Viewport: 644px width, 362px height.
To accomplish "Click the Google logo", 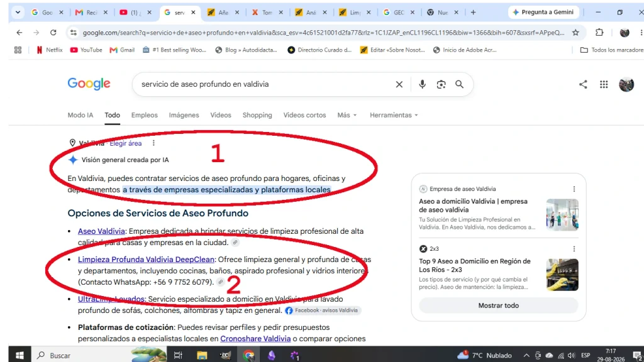I will 89,84.
